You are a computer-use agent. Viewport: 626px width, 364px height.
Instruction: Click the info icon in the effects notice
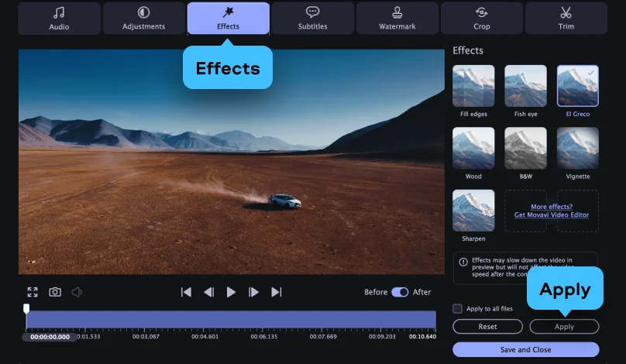tap(463, 263)
